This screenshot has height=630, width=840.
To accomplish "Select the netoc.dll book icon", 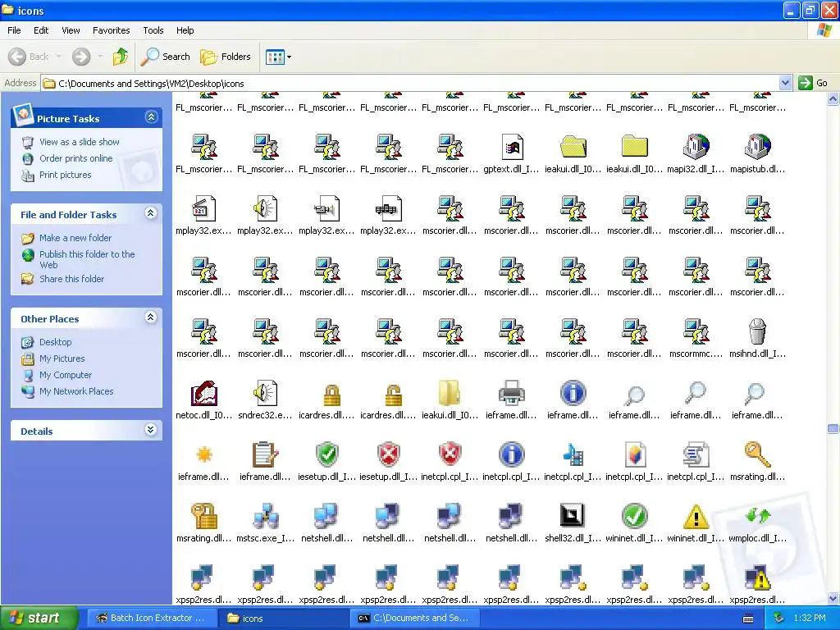I will click(x=204, y=393).
